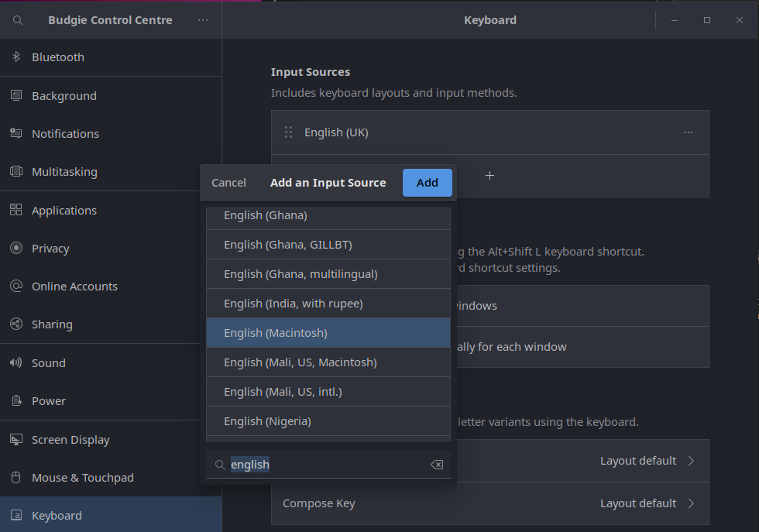
Task: Cancel adding an input source
Action: (x=228, y=182)
